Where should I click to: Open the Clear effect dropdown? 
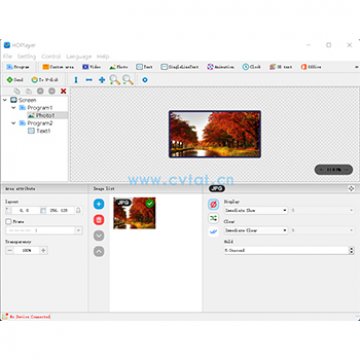(256, 230)
